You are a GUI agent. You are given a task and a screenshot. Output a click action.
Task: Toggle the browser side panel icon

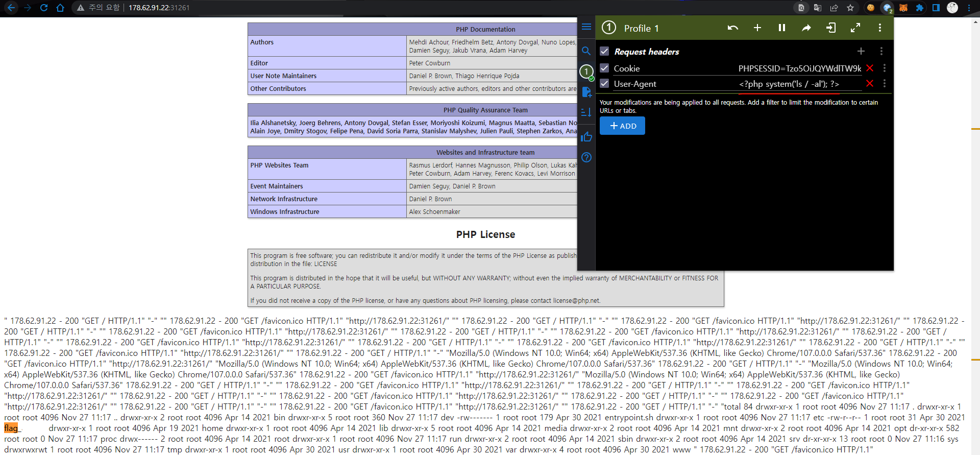click(936, 8)
